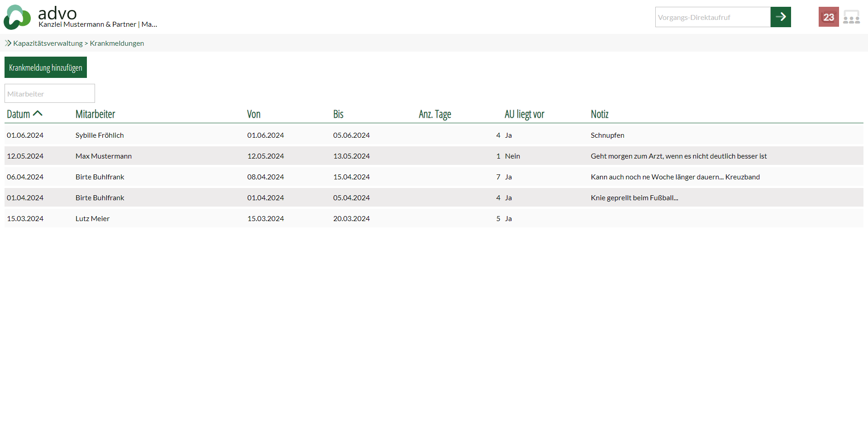Select the Lutz Meier row

[x=92, y=218]
